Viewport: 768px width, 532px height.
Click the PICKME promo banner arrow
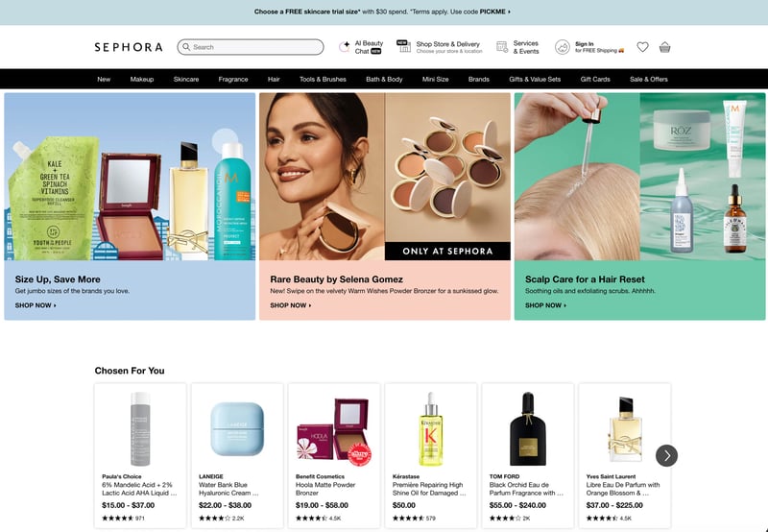click(x=510, y=12)
